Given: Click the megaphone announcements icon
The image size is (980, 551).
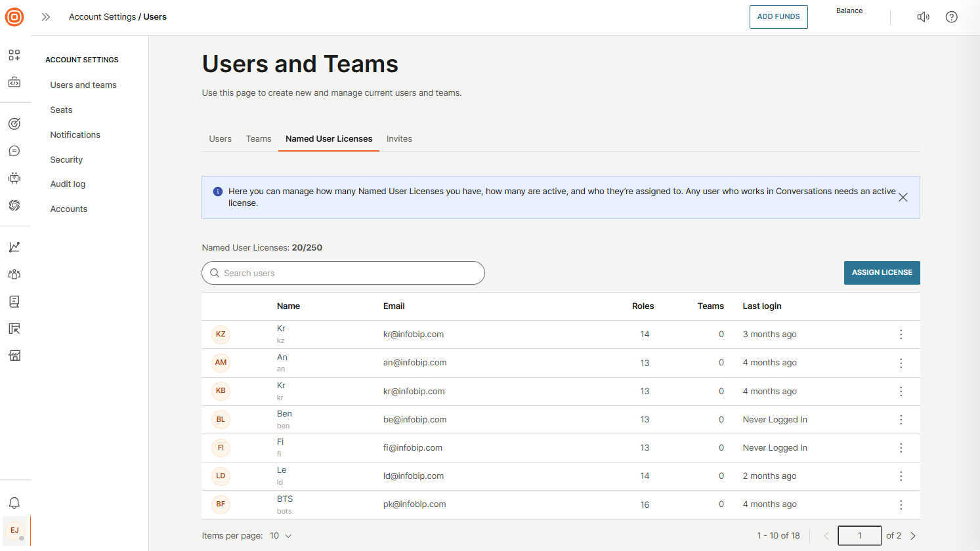Looking at the screenshot, I should pyautogui.click(x=924, y=17).
